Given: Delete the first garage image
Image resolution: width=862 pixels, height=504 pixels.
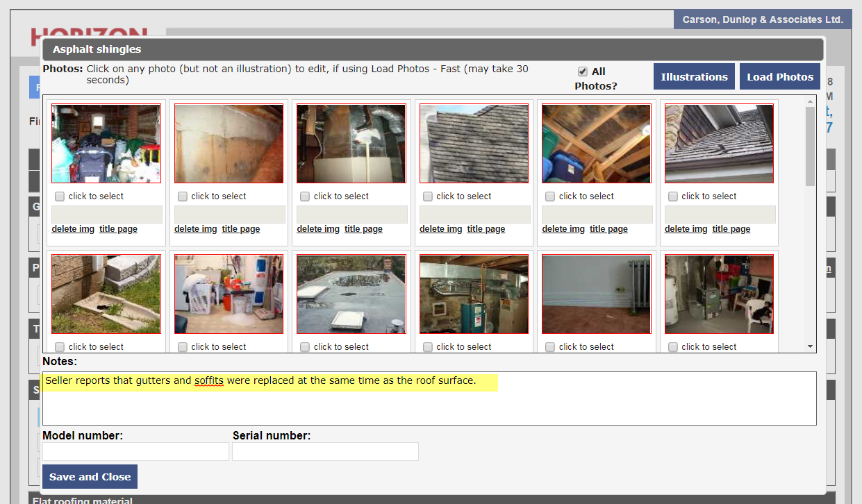Looking at the screenshot, I should (73, 229).
